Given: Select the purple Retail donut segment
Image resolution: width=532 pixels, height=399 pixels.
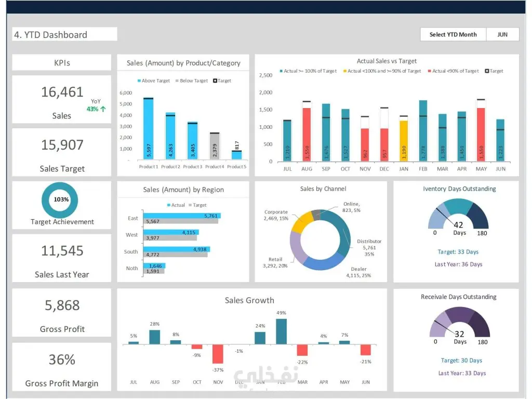Looking at the screenshot, I should tap(297, 247).
